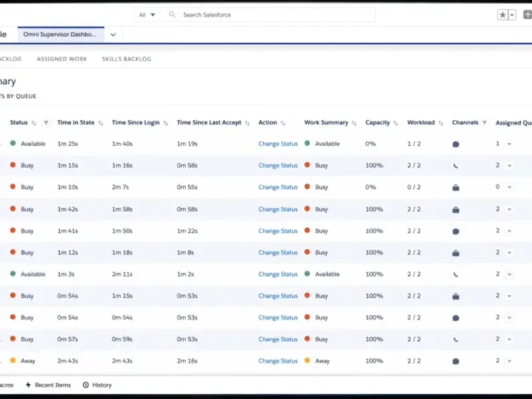The height and width of the screenshot is (399, 532).
Task: Open the tab chevron next to Omni Supervisor
Action: point(113,35)
